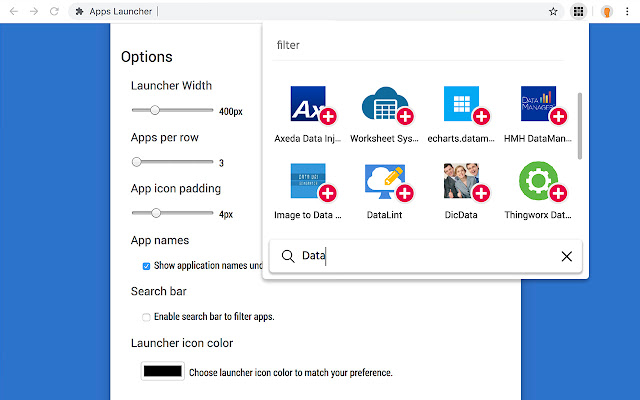Click the filter text field
640x400 pixels.
(420, 45)
